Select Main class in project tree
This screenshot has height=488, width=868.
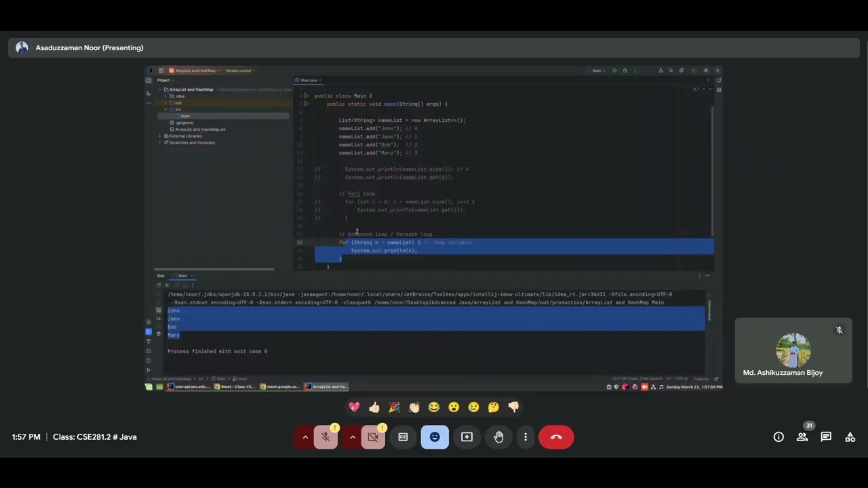coord(185,116)
